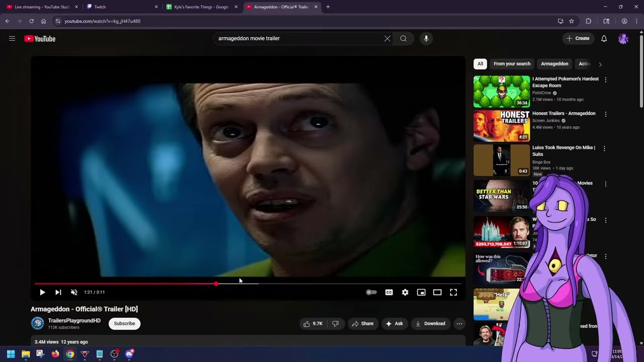Toggle theater mode view
The image size is (644, 362).
pyautogui.click(x=437, y=292)
